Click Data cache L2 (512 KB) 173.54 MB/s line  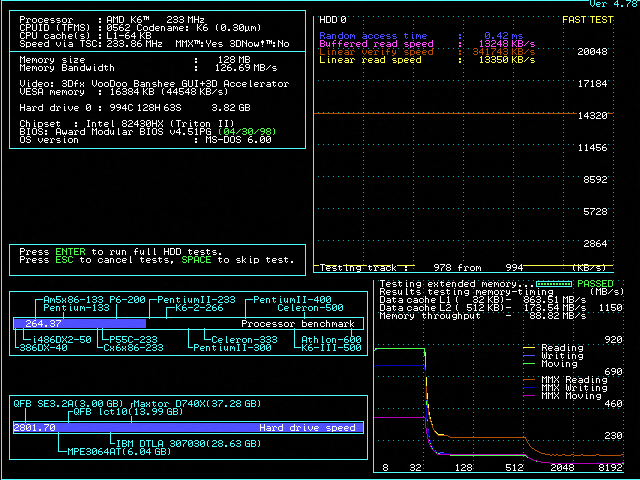483,308
